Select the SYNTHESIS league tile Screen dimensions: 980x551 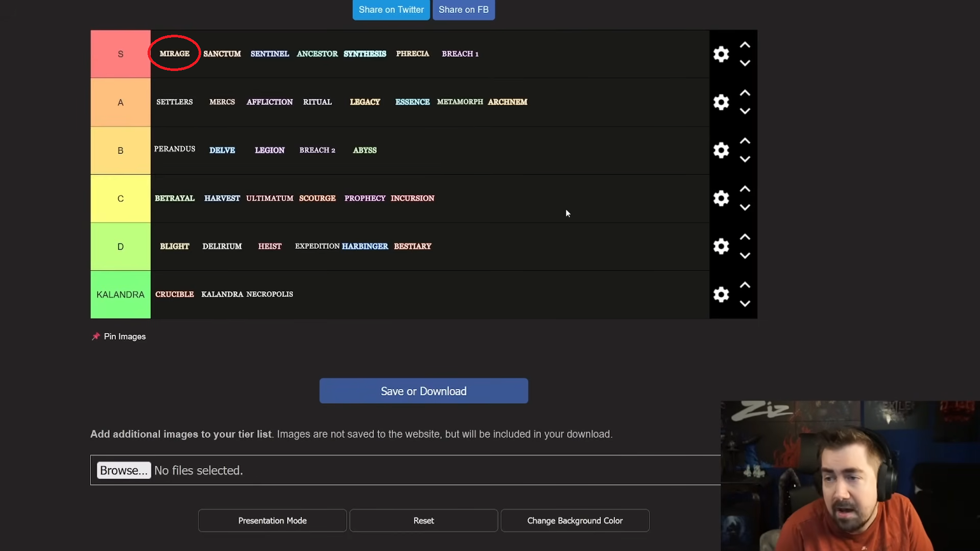(x=365, y=54)
